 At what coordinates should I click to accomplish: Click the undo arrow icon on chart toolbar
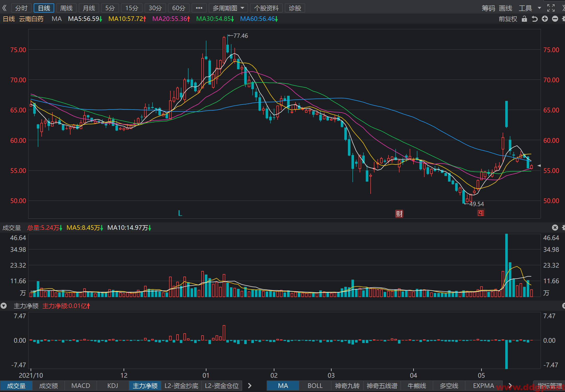tap(535, 19)
